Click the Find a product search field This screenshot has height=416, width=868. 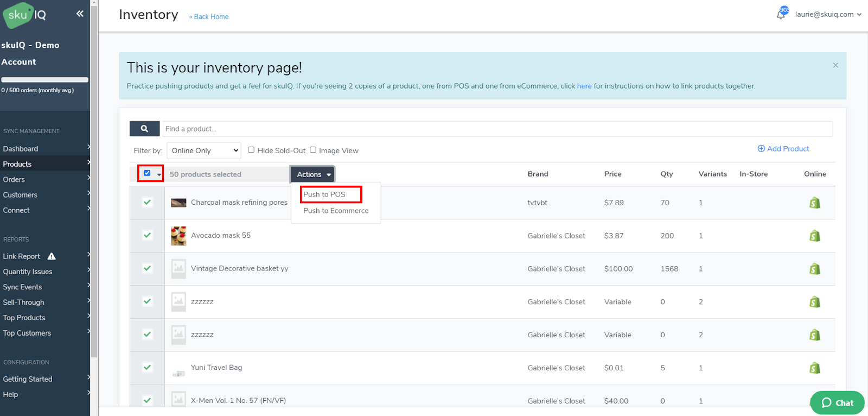click(497, 129)
